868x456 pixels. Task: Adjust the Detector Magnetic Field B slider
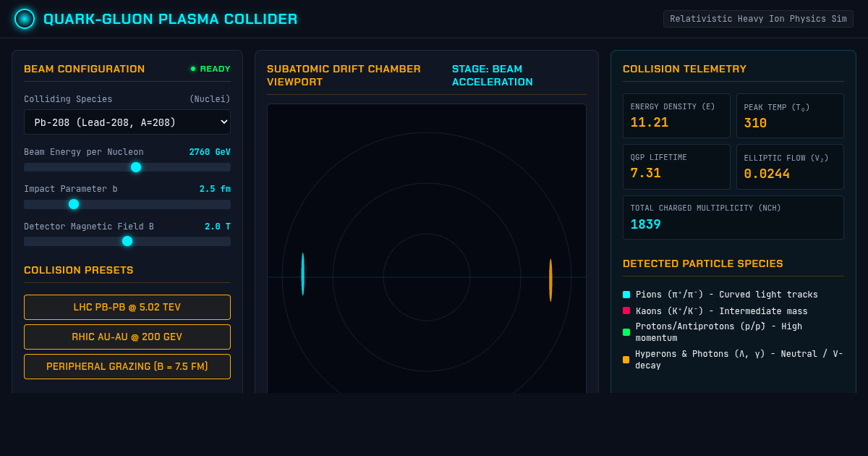click(127, 241)
